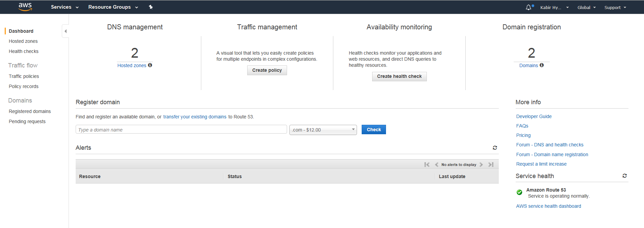
Task: Open Forum - DNS and health checks
Action: (550, 145)
